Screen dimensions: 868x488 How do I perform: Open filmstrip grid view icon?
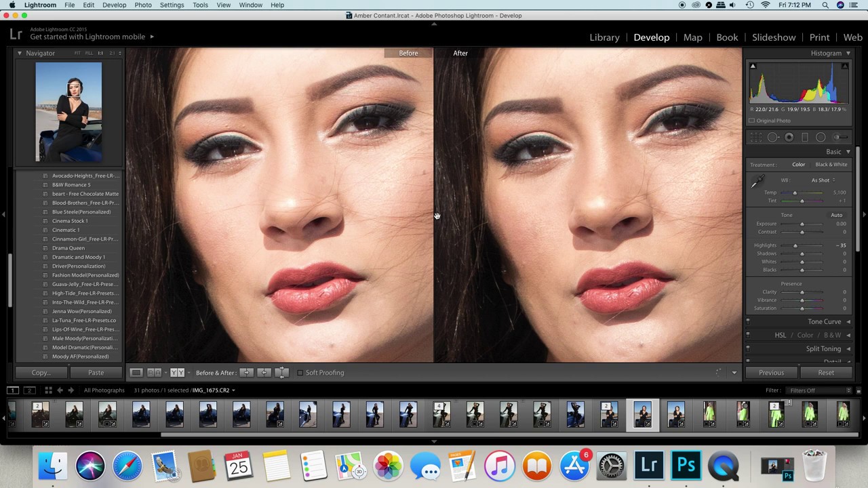tap(48, 390)
